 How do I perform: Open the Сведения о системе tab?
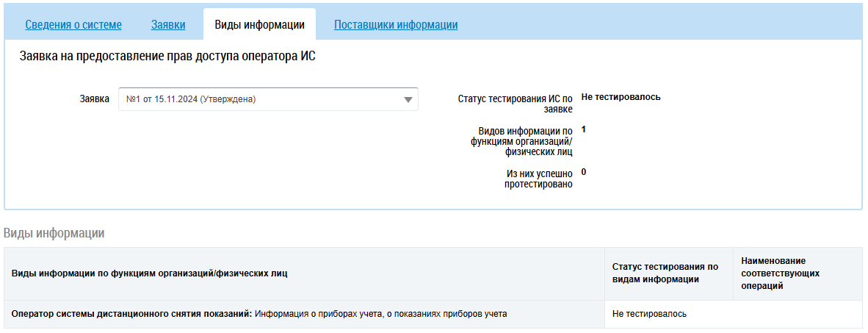(x=73, y=25)
